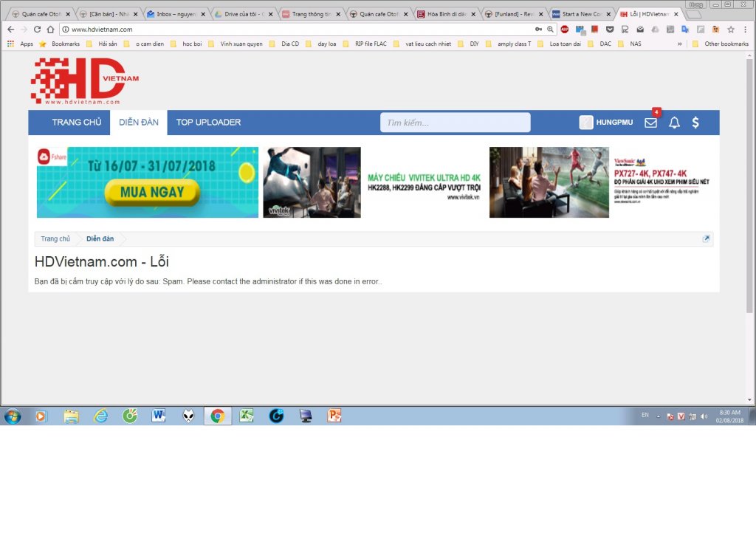Switch to the Hòa Bình browser tab

[446, 14]
